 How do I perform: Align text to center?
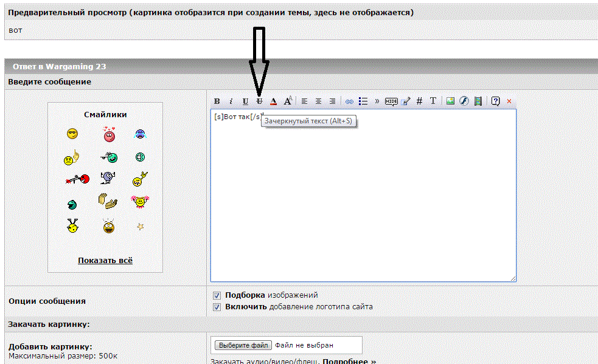coord(318,101)
